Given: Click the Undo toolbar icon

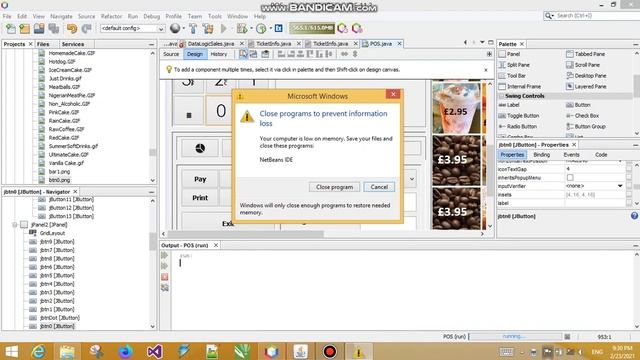Looking at the screenshot, I should [72, 29].
